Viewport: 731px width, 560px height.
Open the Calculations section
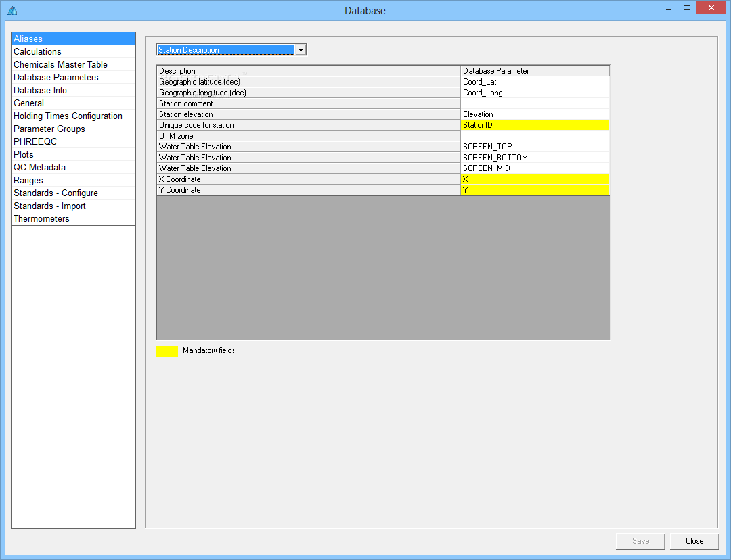click(x=73, y=51)
